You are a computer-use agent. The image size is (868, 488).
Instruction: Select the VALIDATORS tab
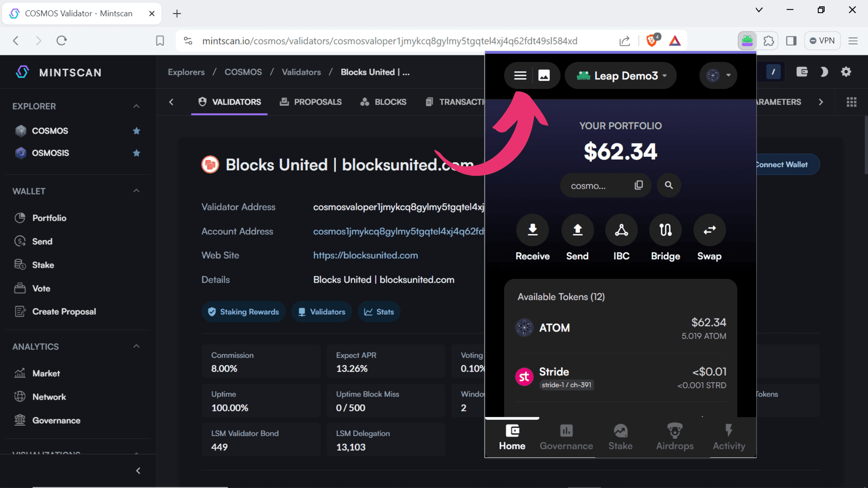coord(229,102)
